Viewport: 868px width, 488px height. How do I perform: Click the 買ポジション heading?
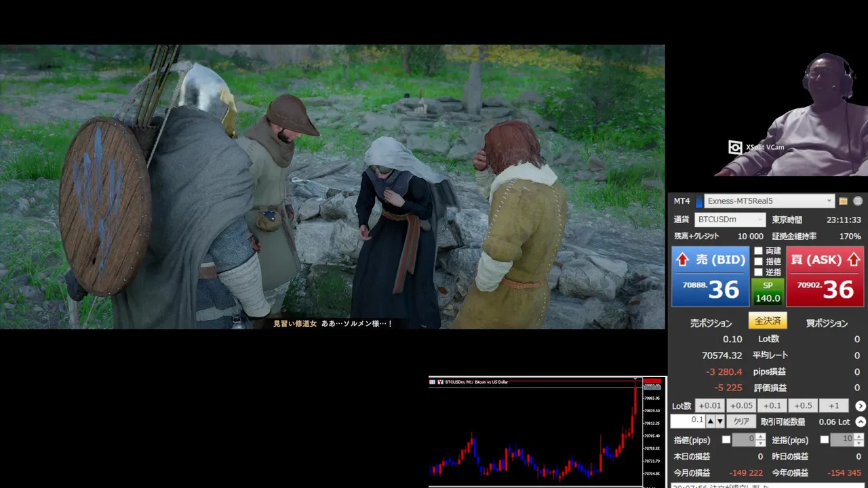[x=827, y=323]
